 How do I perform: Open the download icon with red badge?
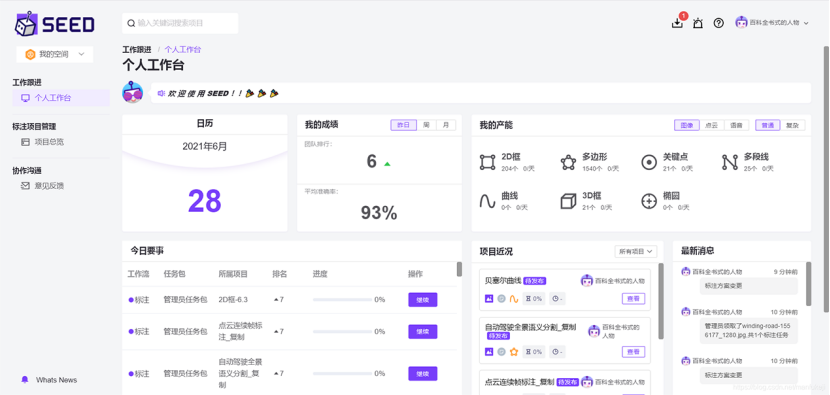tap(677, 23)
